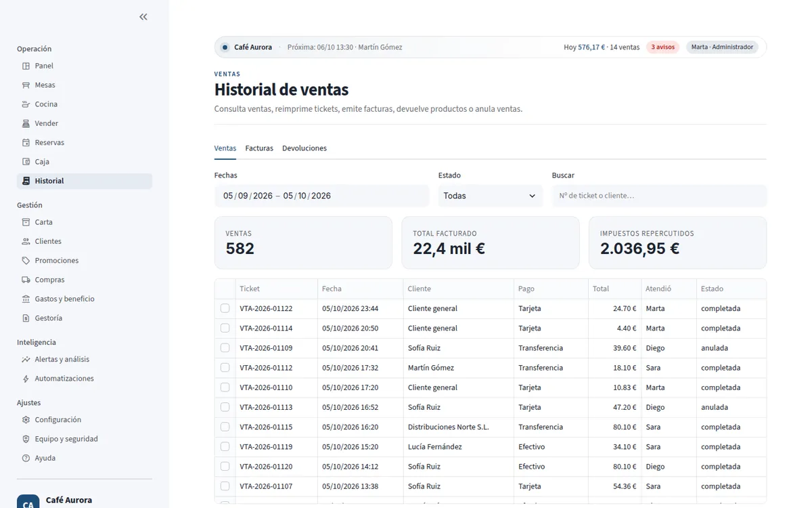This screenshot has height=508, width=812.
Task: Click the Café Aurora status dot icon
Action: (225, 47)
